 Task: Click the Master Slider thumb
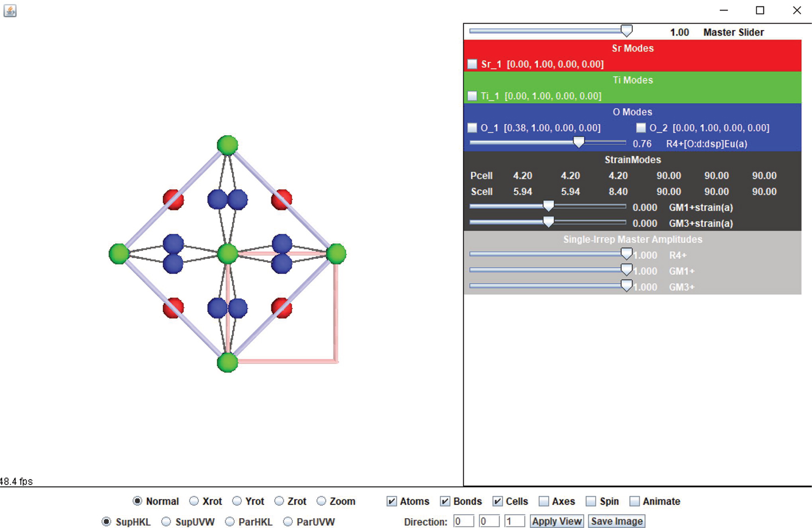pyautogui.click(x=626, y=31)
